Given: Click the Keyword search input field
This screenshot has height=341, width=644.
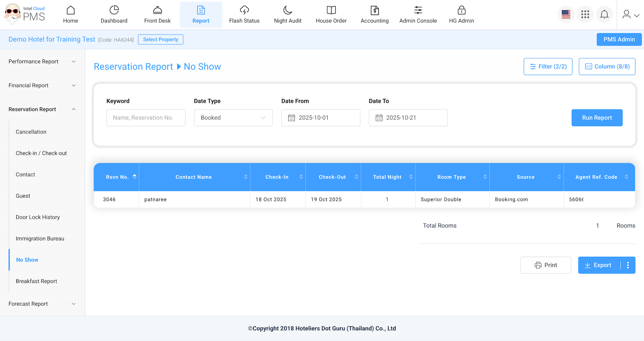Looking at the screenshot, I should [x=146, y=118].
